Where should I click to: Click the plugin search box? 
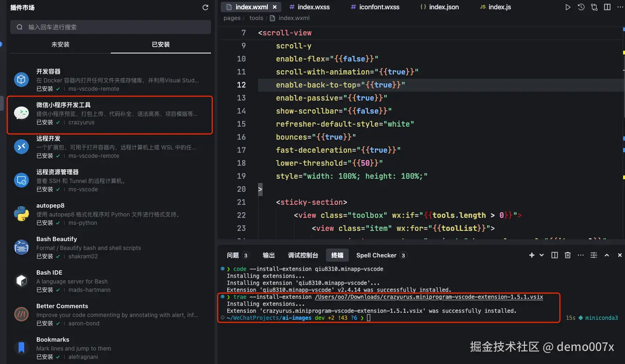pyautogui.click(x=111, y=27)
